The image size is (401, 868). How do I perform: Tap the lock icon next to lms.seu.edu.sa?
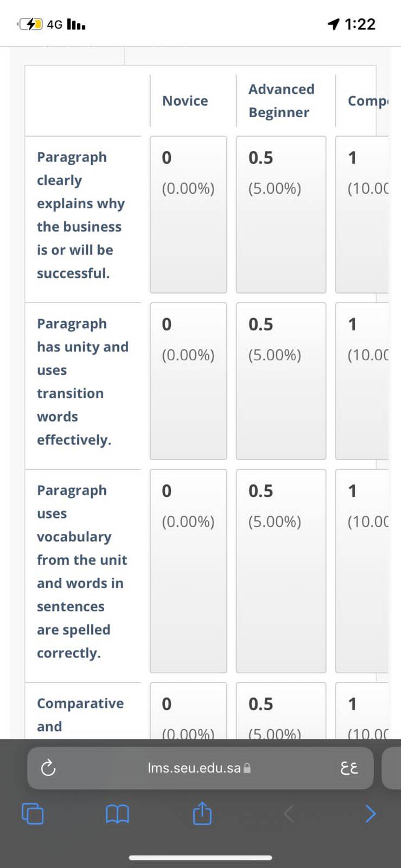tap(247, 768)
